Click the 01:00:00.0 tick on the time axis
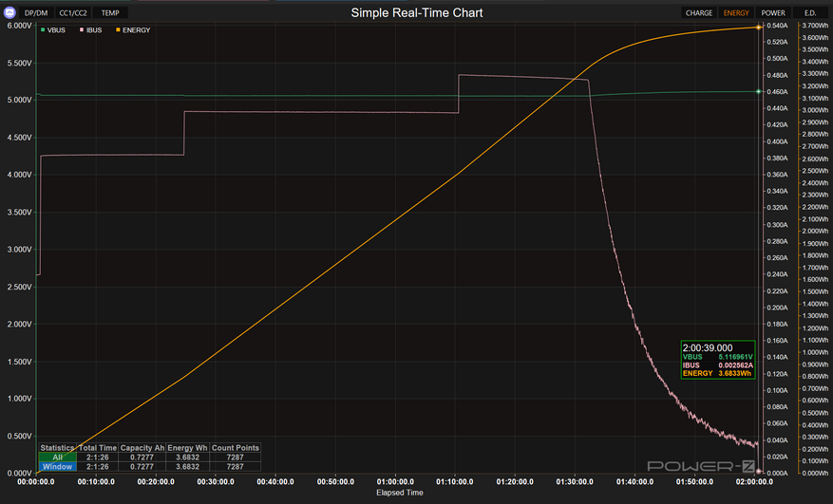The image size is (833, 504). (394, 482)
